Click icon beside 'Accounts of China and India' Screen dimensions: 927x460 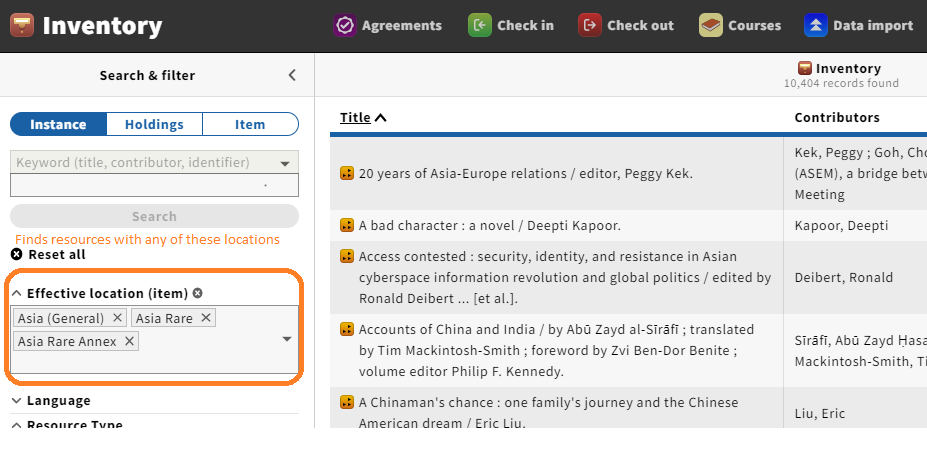[x=347, y=329]
